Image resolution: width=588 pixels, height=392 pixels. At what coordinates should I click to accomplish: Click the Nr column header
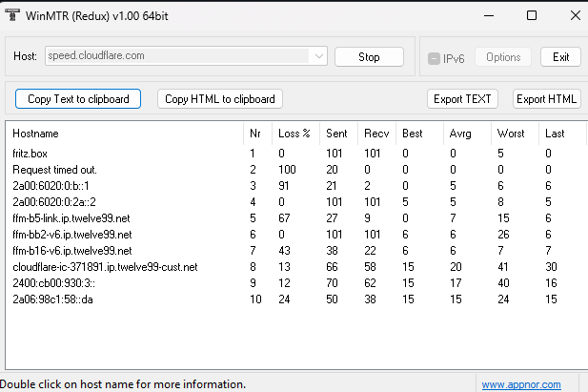258,134
